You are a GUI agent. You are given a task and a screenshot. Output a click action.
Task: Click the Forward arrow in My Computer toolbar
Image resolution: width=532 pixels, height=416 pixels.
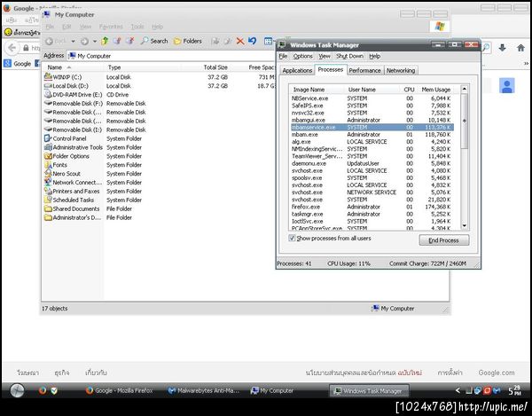coord(85,42)
